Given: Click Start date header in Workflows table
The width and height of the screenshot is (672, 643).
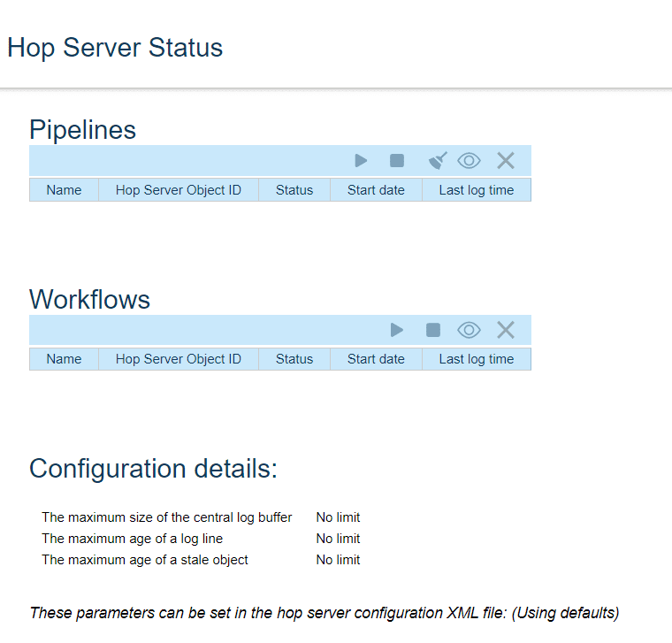Looking at the screenshot, I should click(376, 359).
